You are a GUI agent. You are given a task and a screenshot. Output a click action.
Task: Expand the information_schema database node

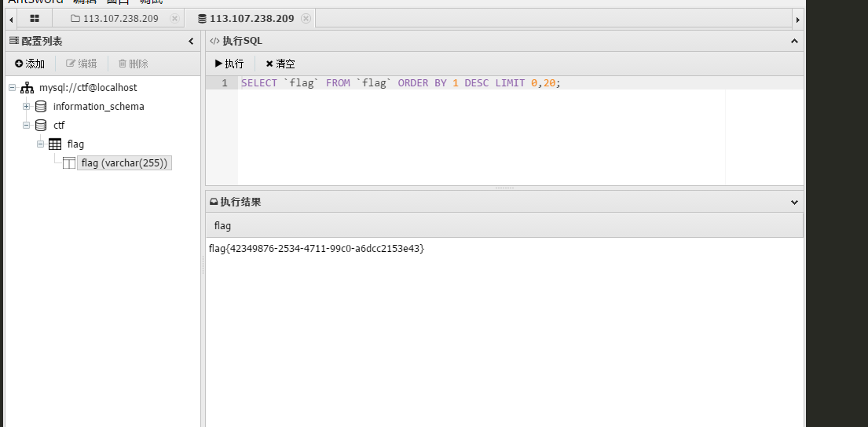[x=26, y=106]
